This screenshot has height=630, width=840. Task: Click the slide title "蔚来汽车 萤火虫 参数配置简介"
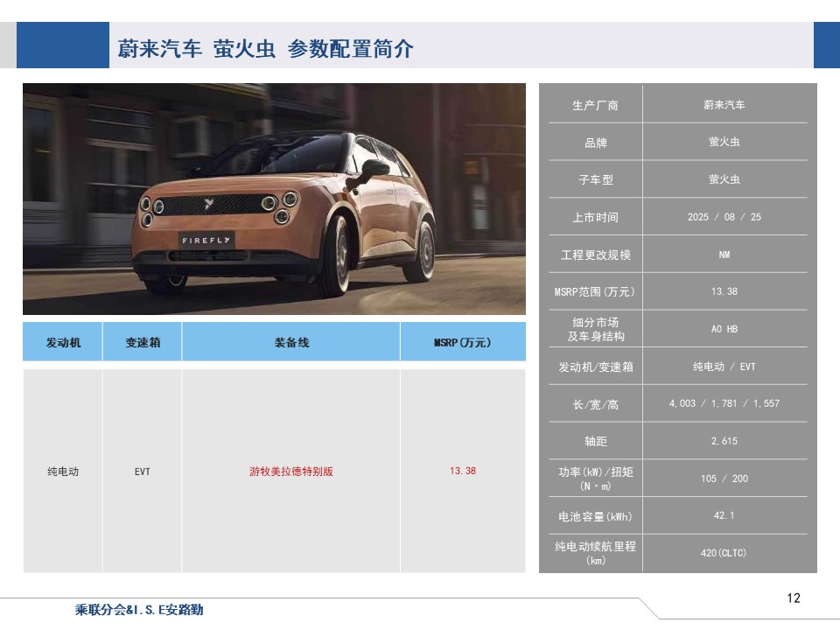click(x=265, y=49)
